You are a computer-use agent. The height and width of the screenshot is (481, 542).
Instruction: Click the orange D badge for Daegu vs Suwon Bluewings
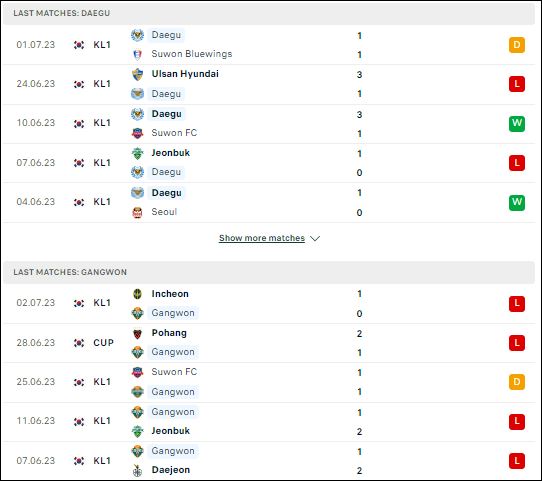(x=517, y=45)
